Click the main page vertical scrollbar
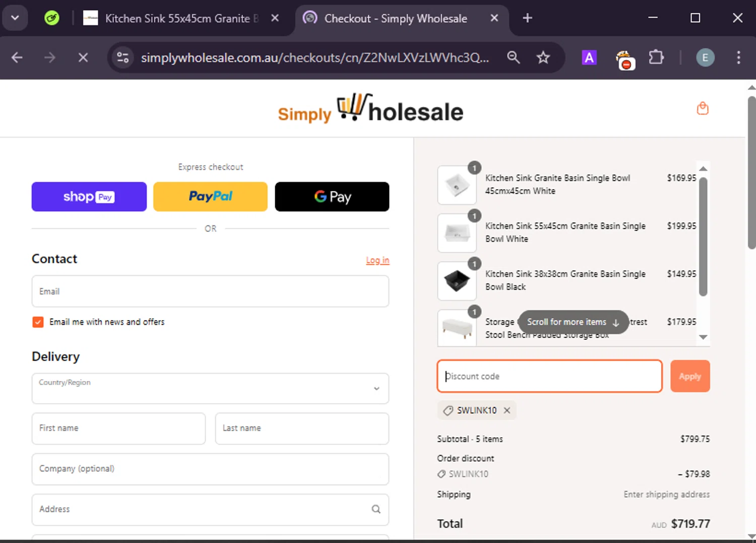756x543 pixels. (x=751, y=171)
